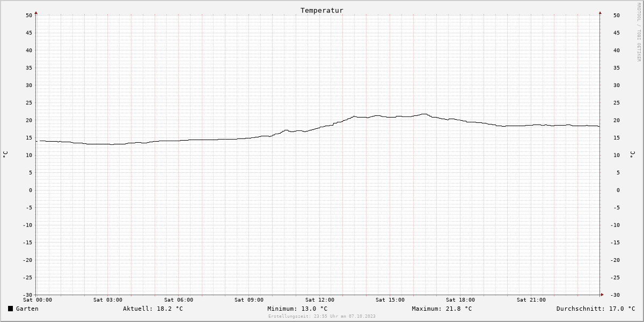Click the 20 label on the right axis
The height and width of the screenshot is (322, 644).
(617, 120)
